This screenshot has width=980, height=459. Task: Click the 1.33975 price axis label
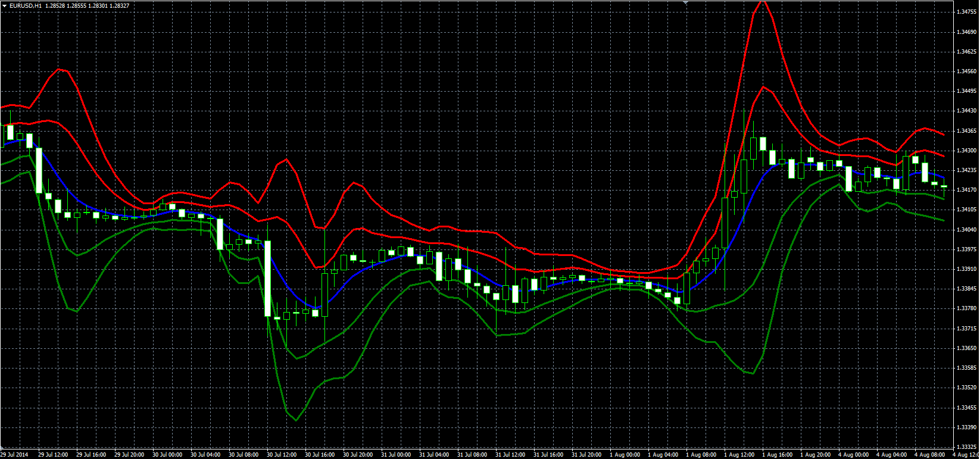[967, 249]
